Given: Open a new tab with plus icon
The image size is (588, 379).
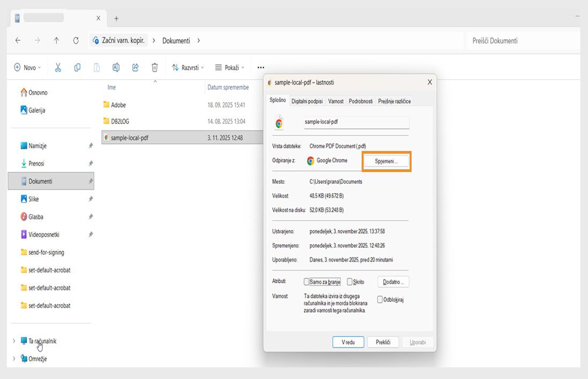Looking at the screenshot, I should [x=116, y=18].
